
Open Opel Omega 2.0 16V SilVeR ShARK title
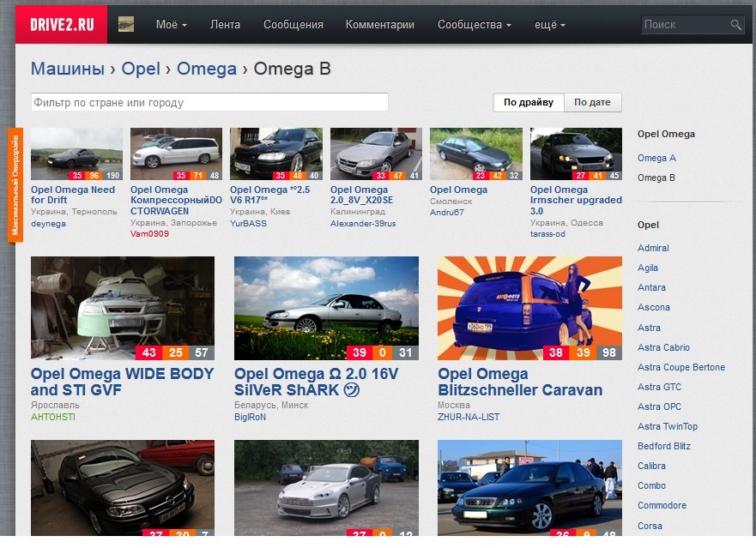(317, 382)
